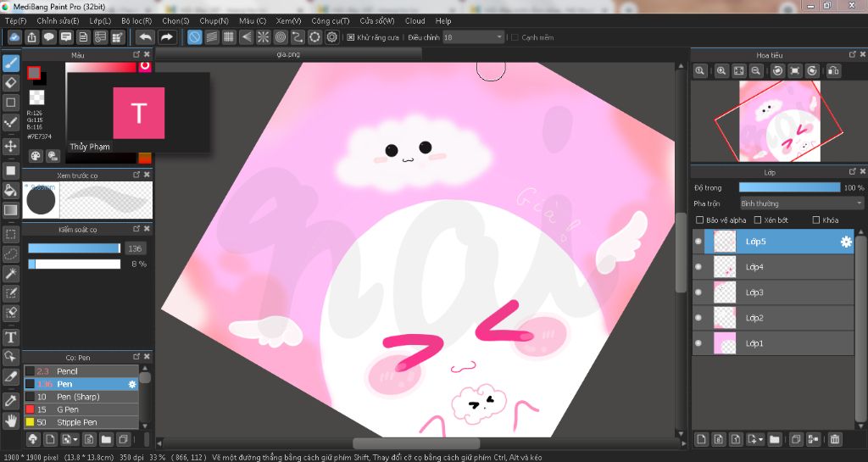868x462 pixels.
Task: Hide layer Lớp3
Action: pos(698,292)
